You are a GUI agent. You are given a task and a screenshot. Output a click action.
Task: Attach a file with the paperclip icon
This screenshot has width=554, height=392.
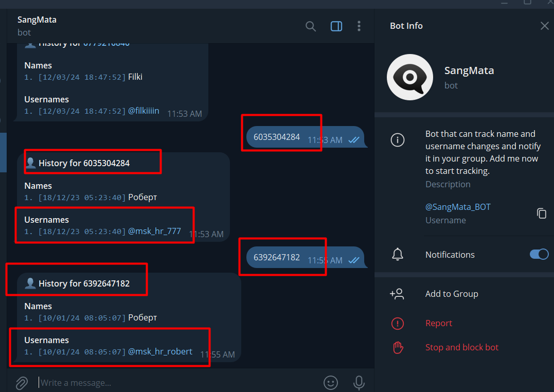tap(22, 383)
